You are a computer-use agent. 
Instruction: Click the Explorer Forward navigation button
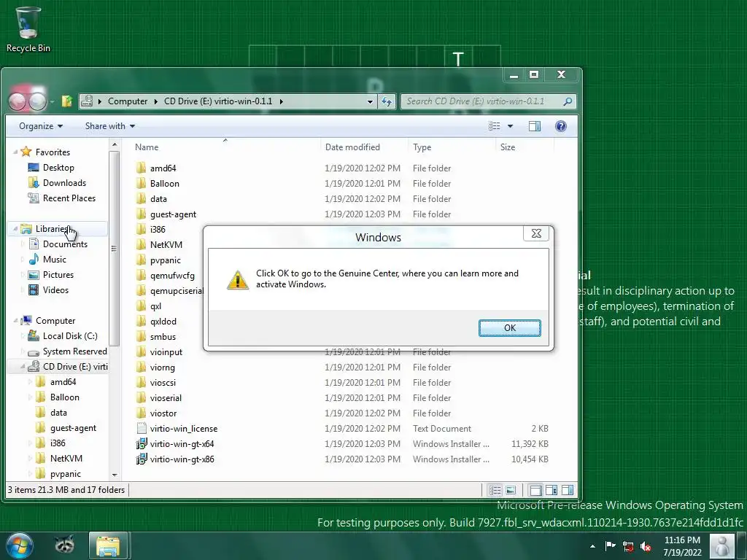(x=38, y=101)
